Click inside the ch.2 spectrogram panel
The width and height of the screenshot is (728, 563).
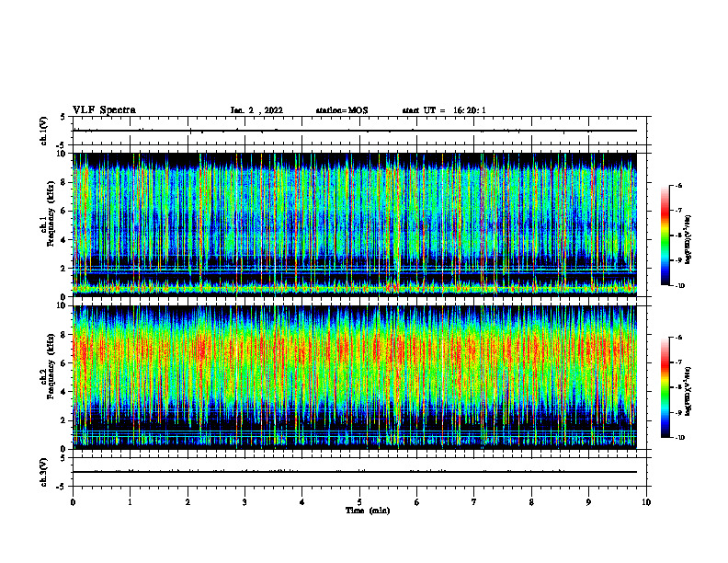(x=355, y=377)
